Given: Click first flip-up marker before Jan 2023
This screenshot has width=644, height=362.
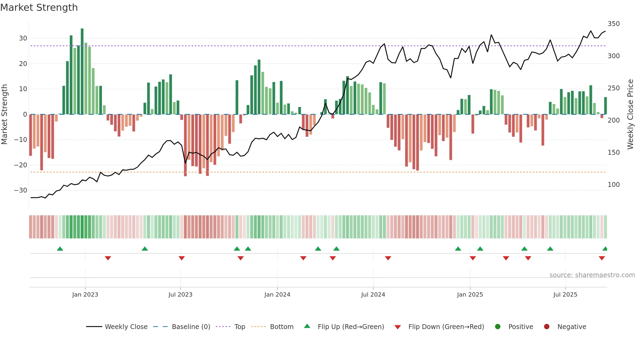Looking at the screenshot, I should click(60, 249).
